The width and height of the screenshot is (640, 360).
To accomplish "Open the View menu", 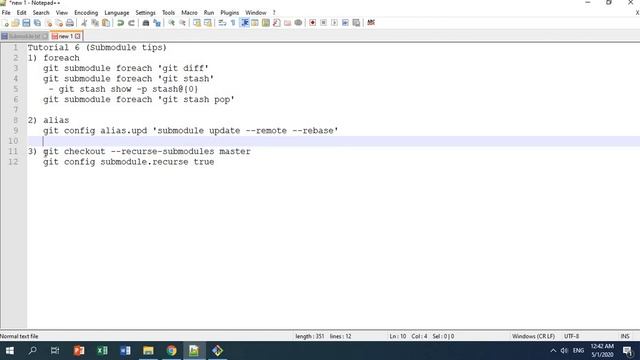I will pos(62,13).
